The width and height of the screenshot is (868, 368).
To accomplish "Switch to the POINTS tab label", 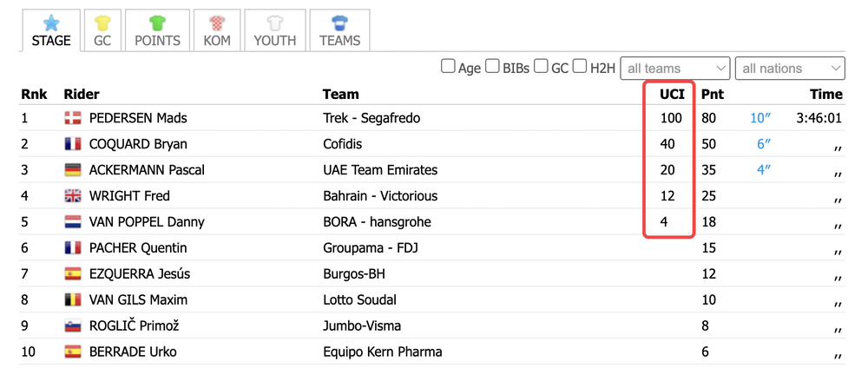I will (157, 41).
